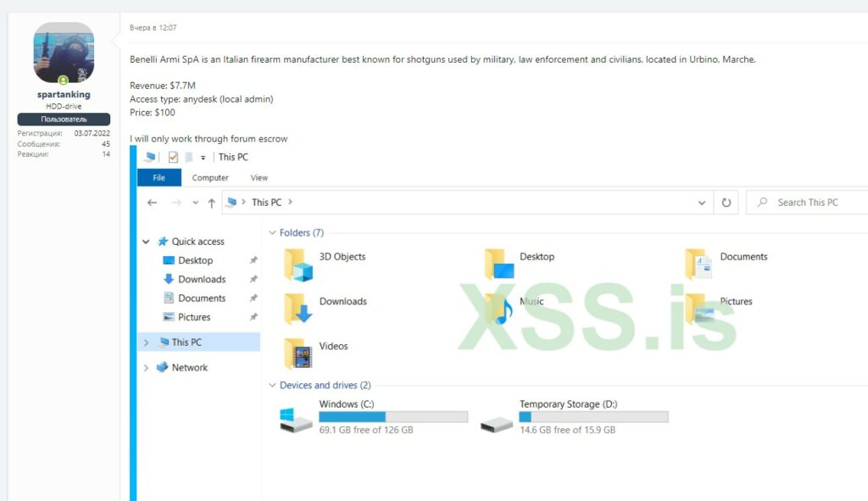
Task: Click the Windows (C:) capacity bar
Action: tap(393, 417)
